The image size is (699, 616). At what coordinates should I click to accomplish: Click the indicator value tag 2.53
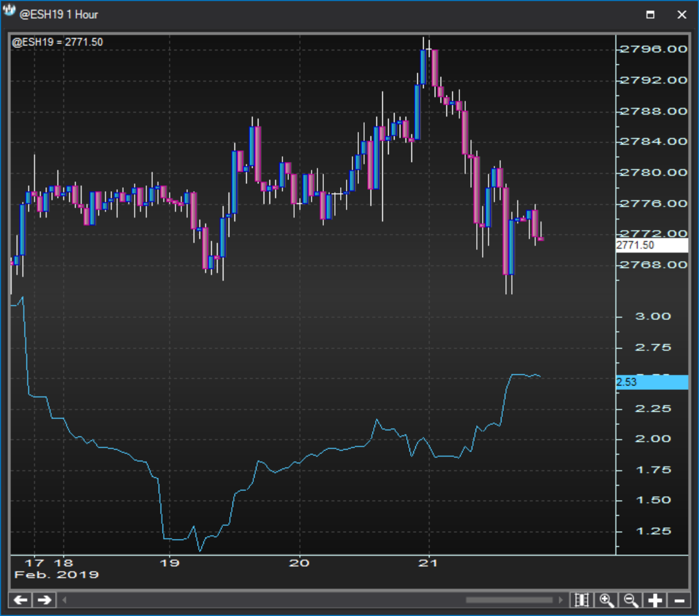click(x=652, y=382)
